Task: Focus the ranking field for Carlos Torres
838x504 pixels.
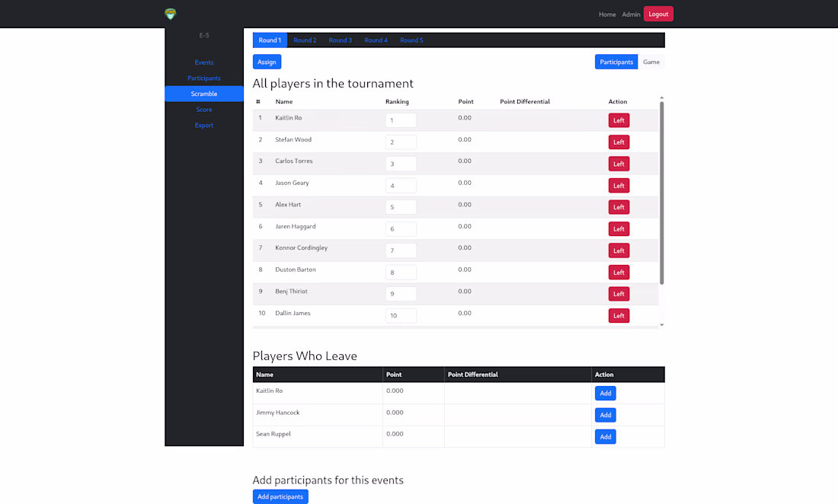Action: point(401,164)
